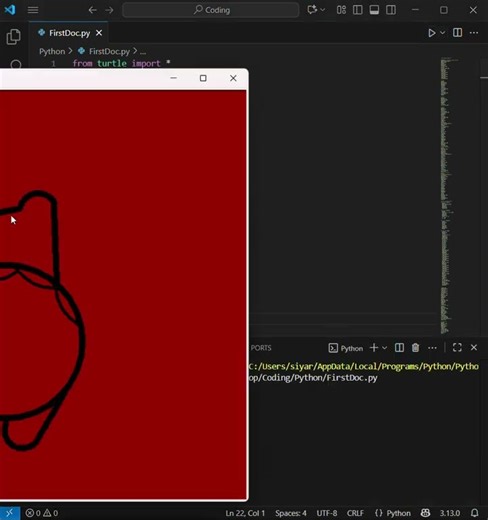Toggle the secondary side bar
The height and width of the screenshot is (520, 488).
click(x=391, y=10)
